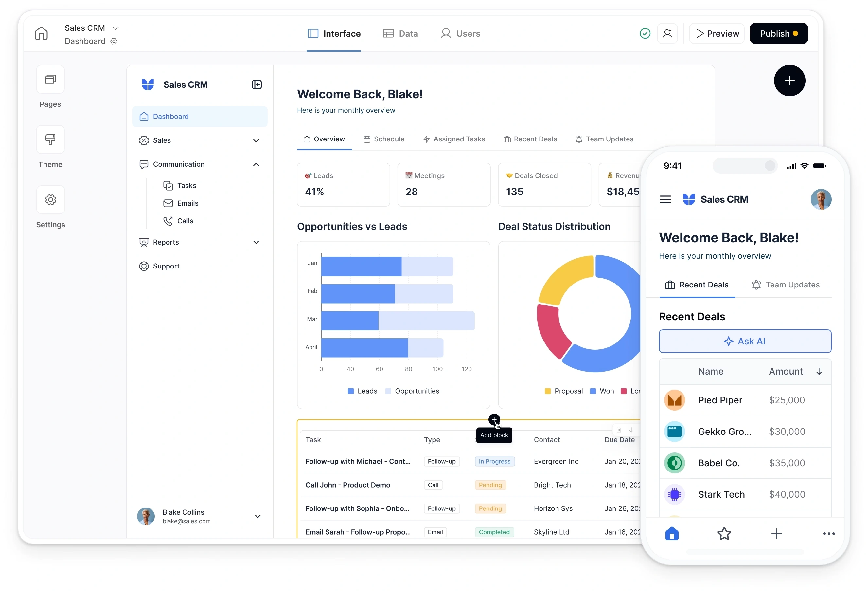Image resolution: width=868 pixels, height=591 pixels.
Task: Click the Leads legend color swatch
Action: [x=351, y=391]
